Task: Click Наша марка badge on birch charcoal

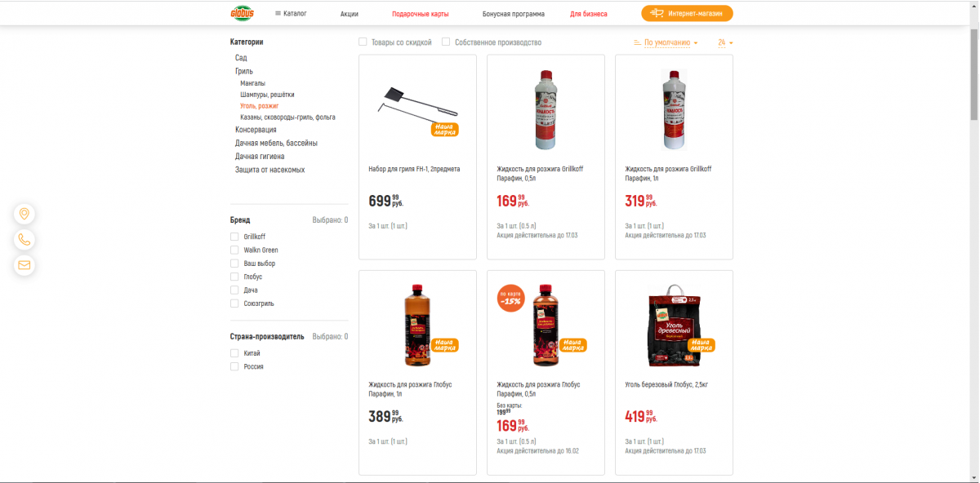Action: click(x=702, y=345)
